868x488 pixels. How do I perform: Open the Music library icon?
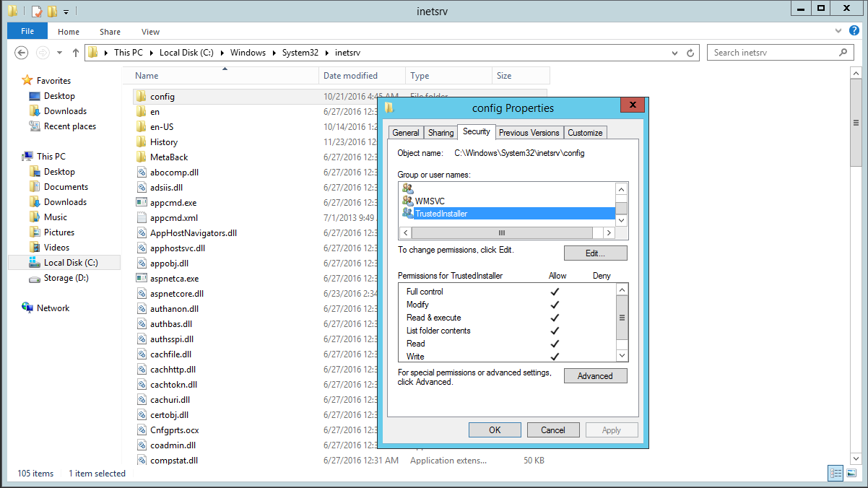pyautogui.click(x=35, y=217)
